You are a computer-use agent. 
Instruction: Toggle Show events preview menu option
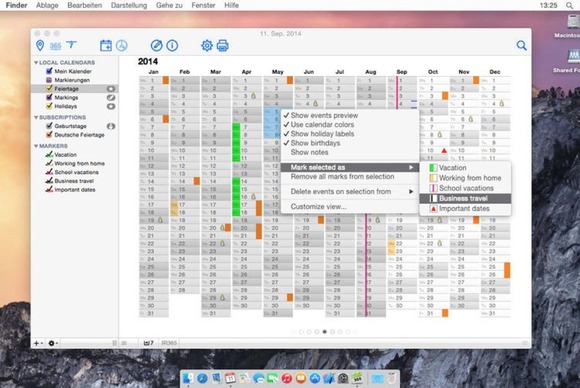point(350,115)
